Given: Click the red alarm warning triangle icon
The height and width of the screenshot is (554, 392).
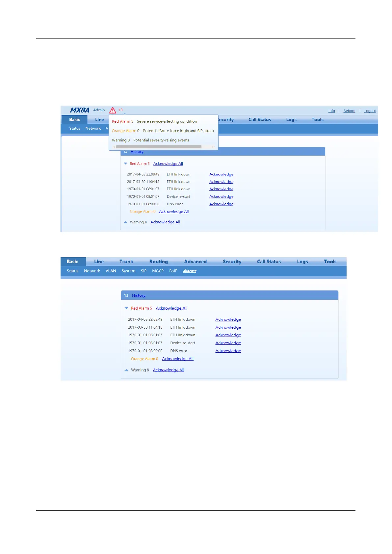Looking at the screenshot, I should click(113, 110).
